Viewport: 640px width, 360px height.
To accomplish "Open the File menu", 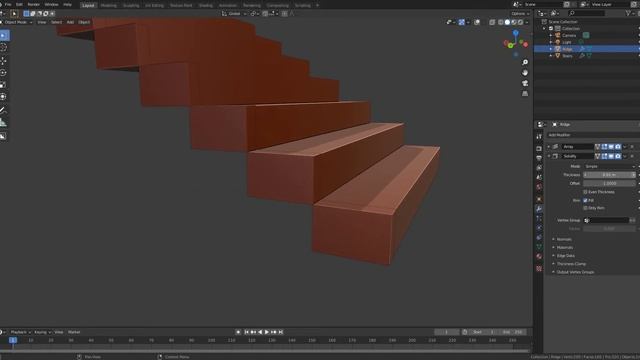I will click(x=8, y=4).
